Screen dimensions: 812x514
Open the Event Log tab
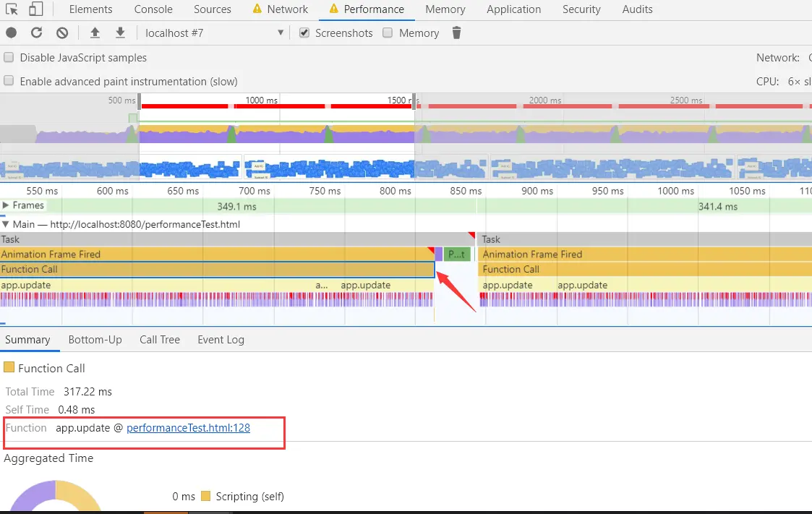click(221, 340)
